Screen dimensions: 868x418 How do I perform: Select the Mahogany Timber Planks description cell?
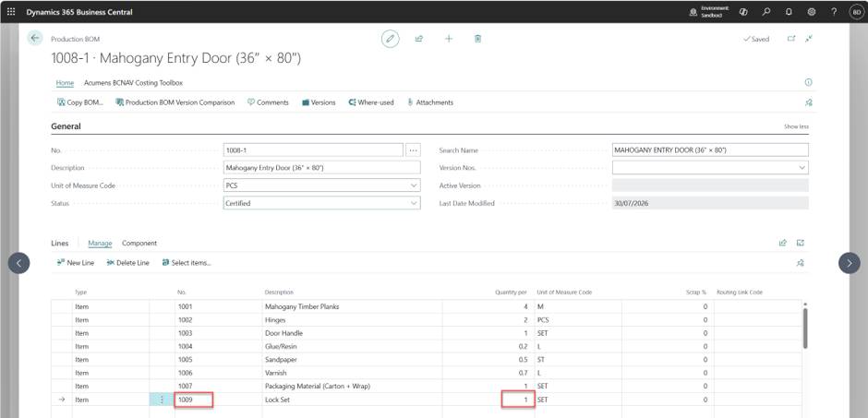pyautogui.click(x=352, y=306)
